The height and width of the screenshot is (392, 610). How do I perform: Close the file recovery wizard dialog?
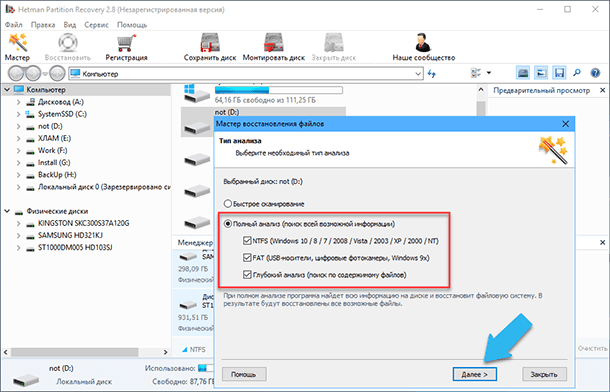(x=565, y=124)
